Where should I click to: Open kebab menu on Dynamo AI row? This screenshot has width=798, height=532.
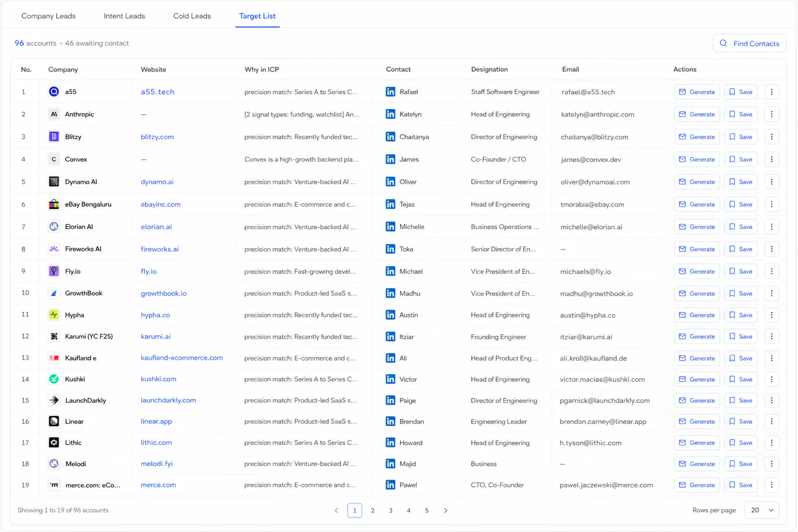(772, 182)
